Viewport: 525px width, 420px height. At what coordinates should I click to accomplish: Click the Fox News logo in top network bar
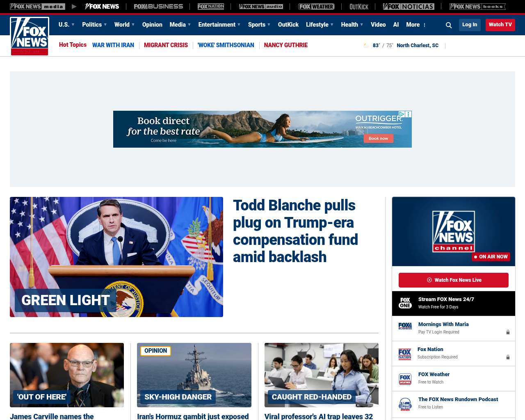pyautogui.click(x=102, y=7)
